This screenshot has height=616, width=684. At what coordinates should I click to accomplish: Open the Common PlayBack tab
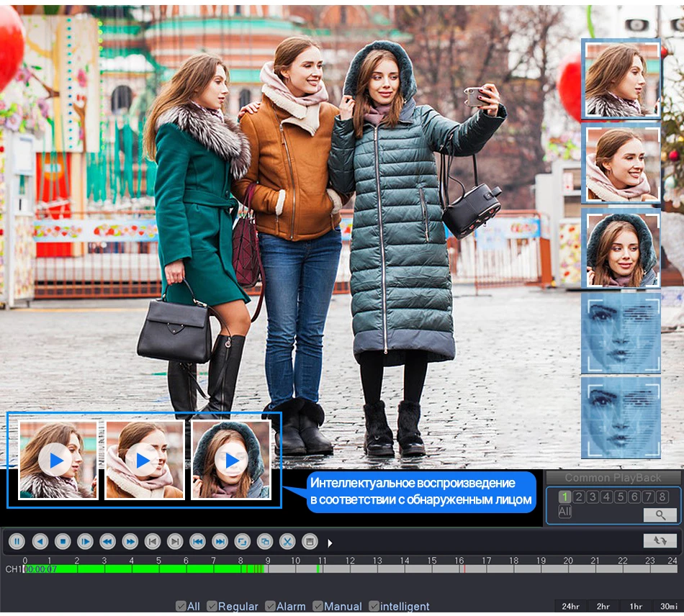pyautogui.click(x=613, y=478)
